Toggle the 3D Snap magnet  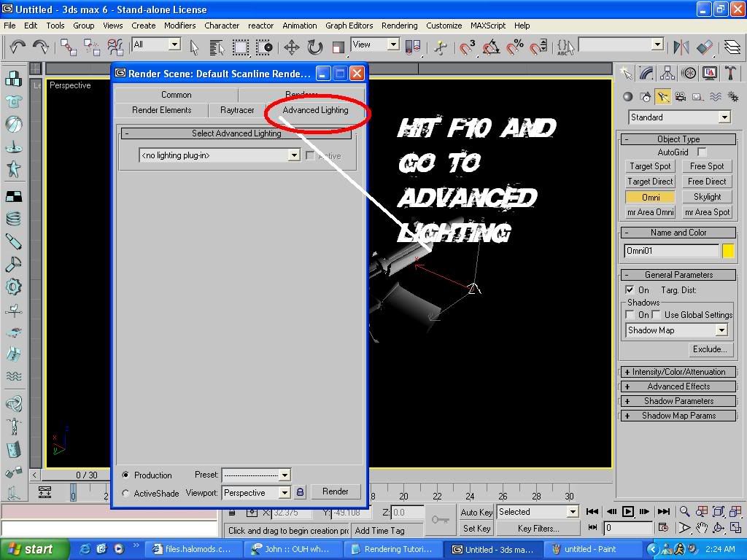[x=467, y=47]
